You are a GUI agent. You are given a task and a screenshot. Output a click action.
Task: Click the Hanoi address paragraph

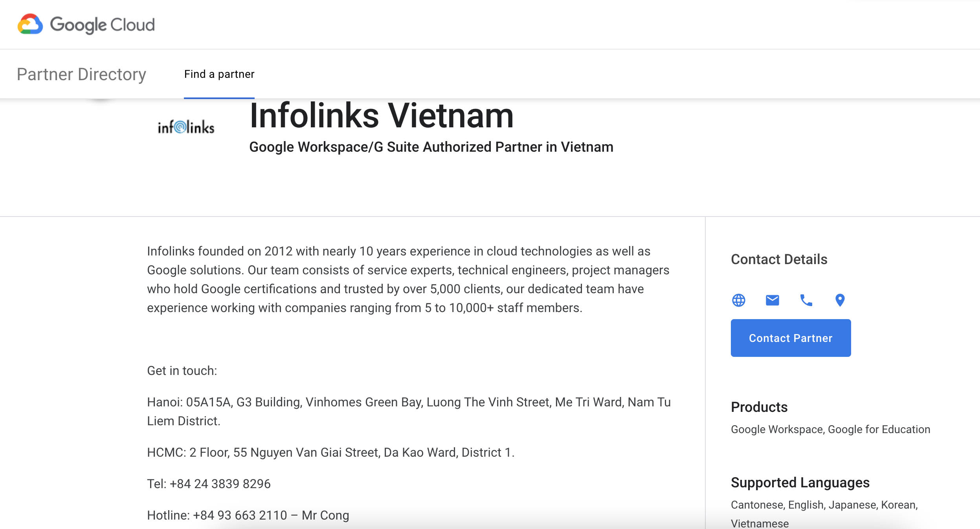[409, 411]
